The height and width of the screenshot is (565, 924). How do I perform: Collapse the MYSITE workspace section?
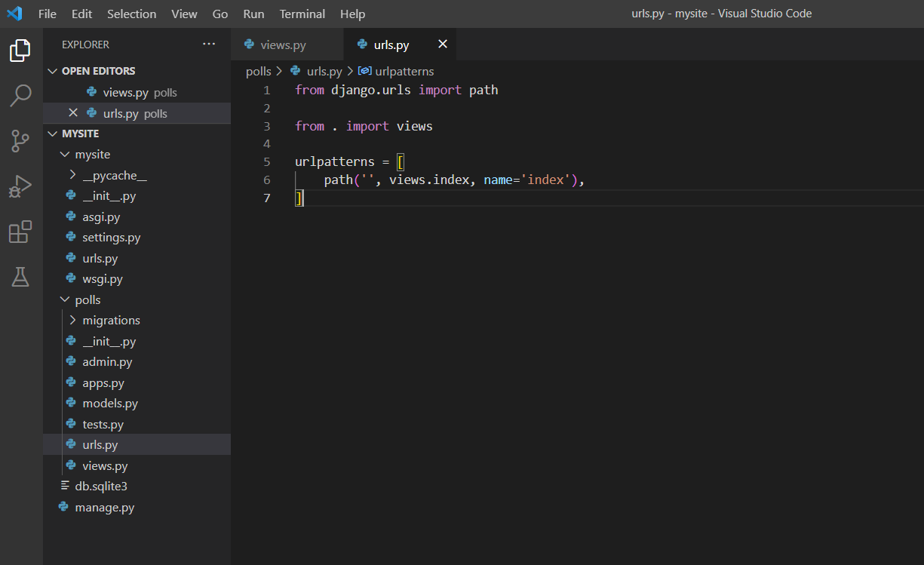(x=52, y=134)
